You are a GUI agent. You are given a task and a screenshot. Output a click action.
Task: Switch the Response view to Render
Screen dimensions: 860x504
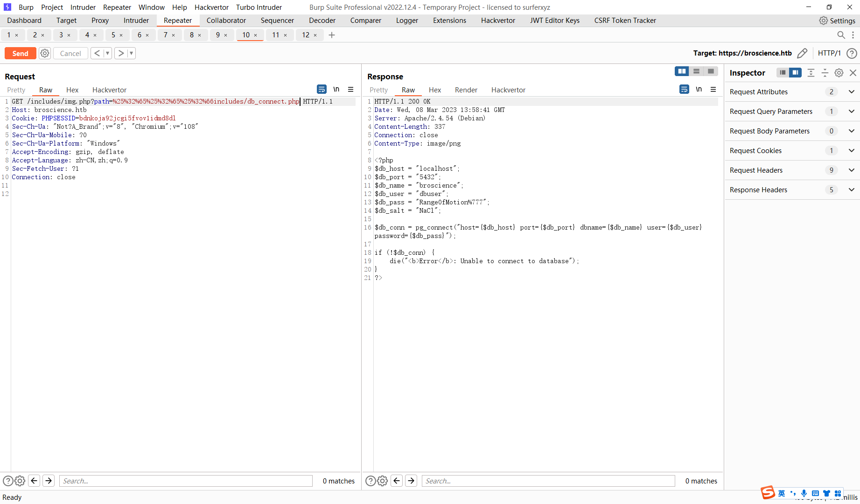[x=466, y=90]
